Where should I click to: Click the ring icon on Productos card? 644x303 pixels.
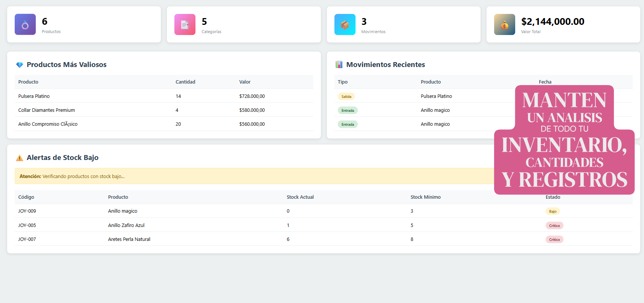[25, 24]
